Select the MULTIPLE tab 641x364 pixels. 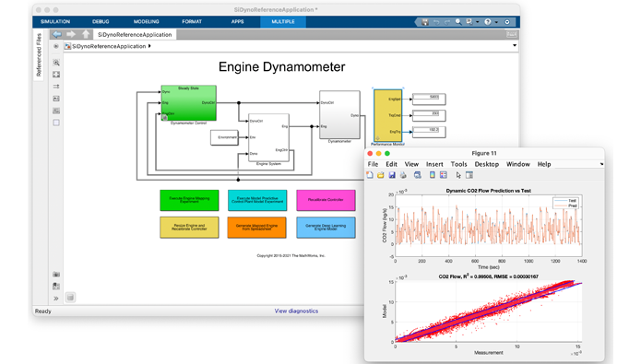pos(283,21)
